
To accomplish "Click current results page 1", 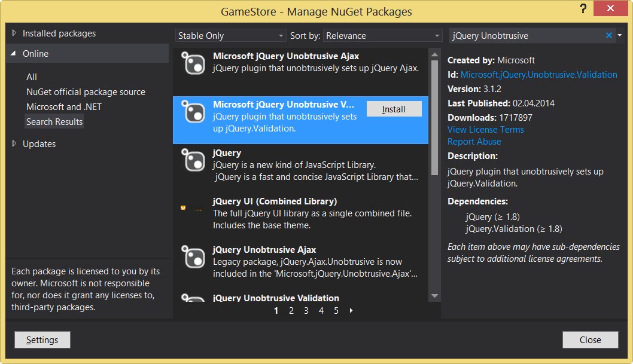I will coord(276,311).
